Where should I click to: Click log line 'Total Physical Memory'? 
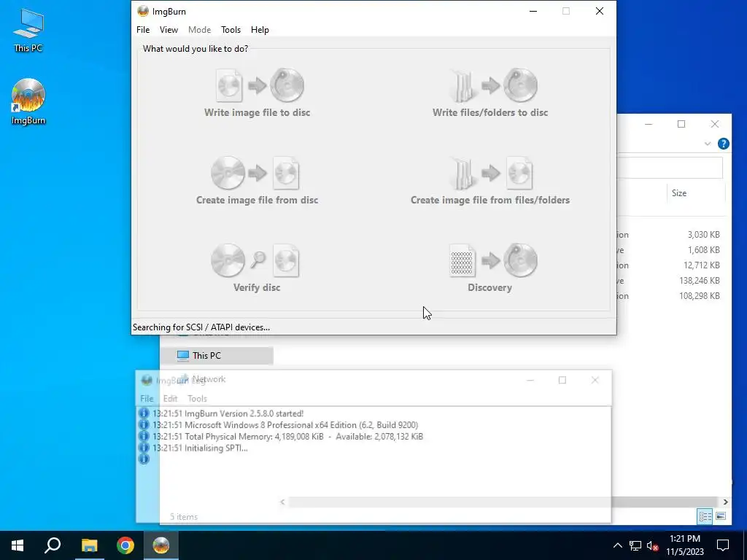pyautogui.click(x=287, y=436)
